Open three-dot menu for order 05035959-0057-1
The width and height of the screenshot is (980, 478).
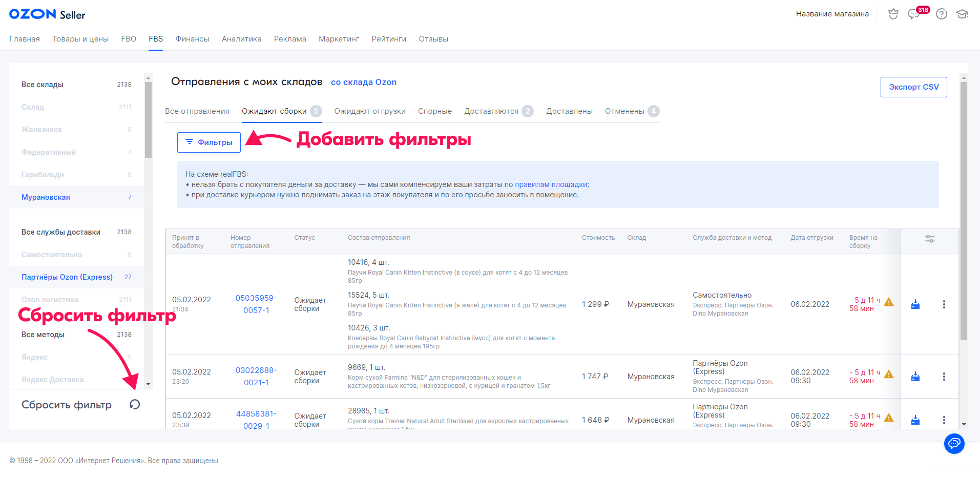[944, 304]
